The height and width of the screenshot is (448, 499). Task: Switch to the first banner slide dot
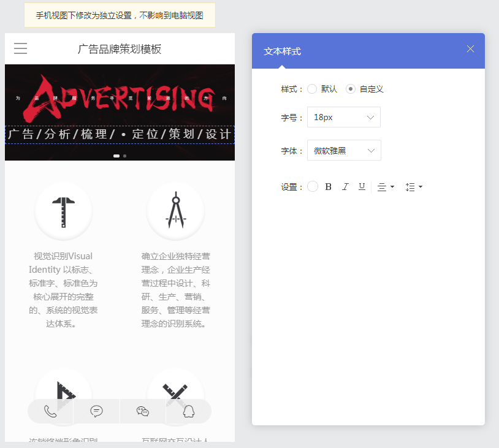click(116, 156)
